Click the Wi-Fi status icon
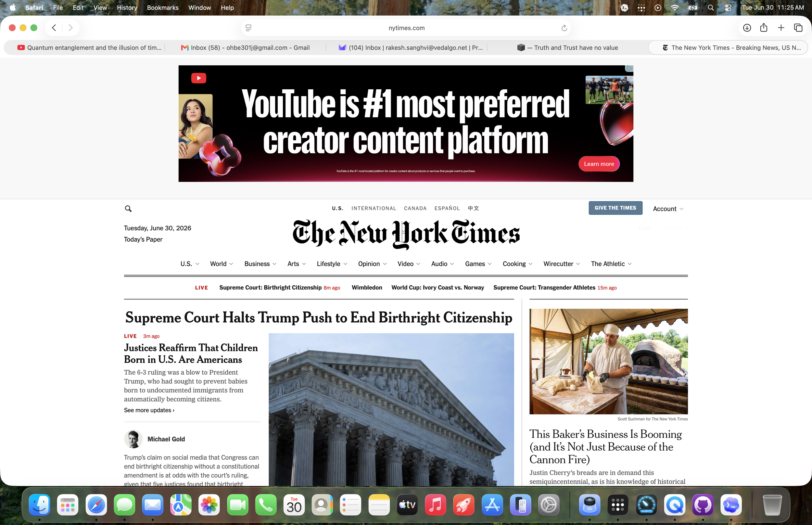 pos(674,7)
